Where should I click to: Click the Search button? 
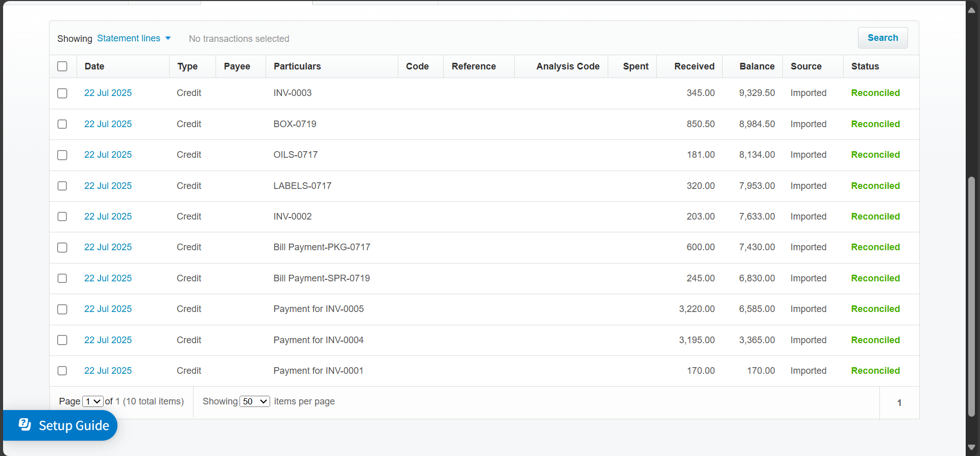882,38
